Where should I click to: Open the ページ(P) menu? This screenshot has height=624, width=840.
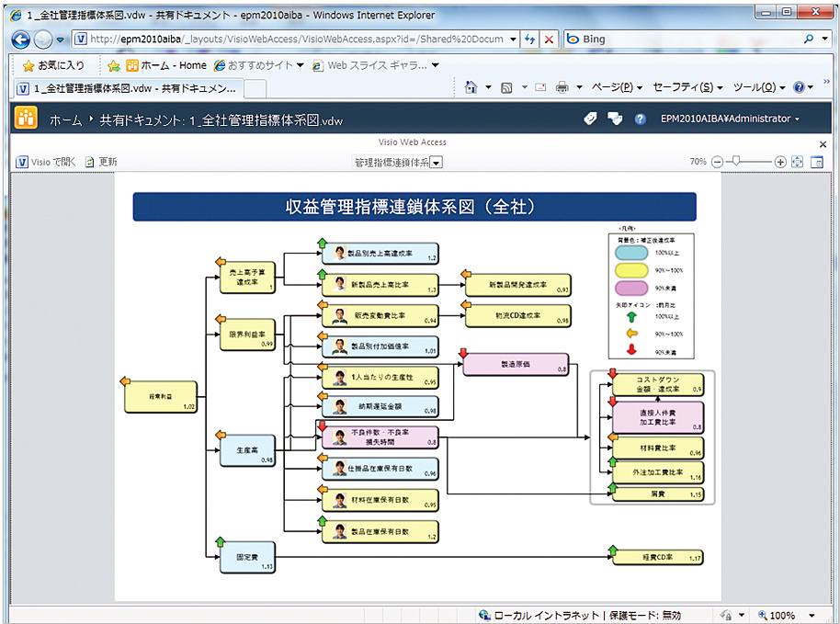click(616, 87)
